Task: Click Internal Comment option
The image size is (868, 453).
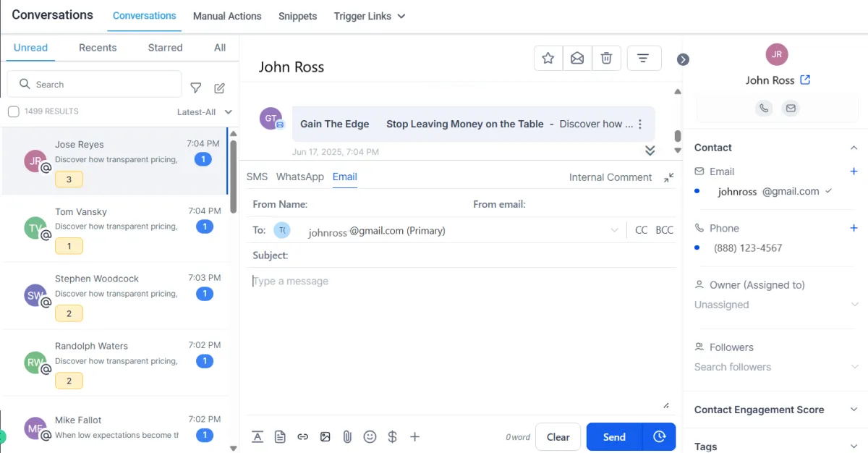Action: pos(610,177)
